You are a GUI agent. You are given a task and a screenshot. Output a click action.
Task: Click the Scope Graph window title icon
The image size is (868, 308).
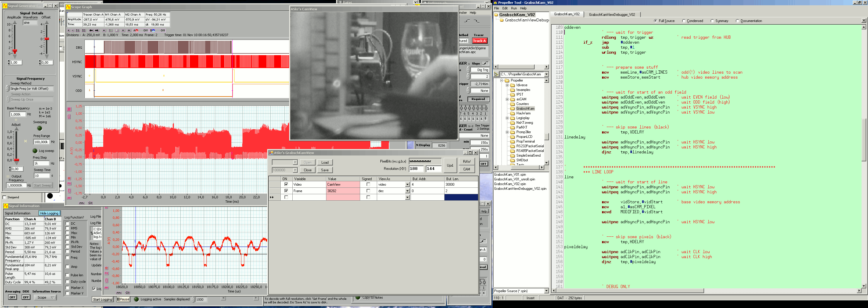68,7
